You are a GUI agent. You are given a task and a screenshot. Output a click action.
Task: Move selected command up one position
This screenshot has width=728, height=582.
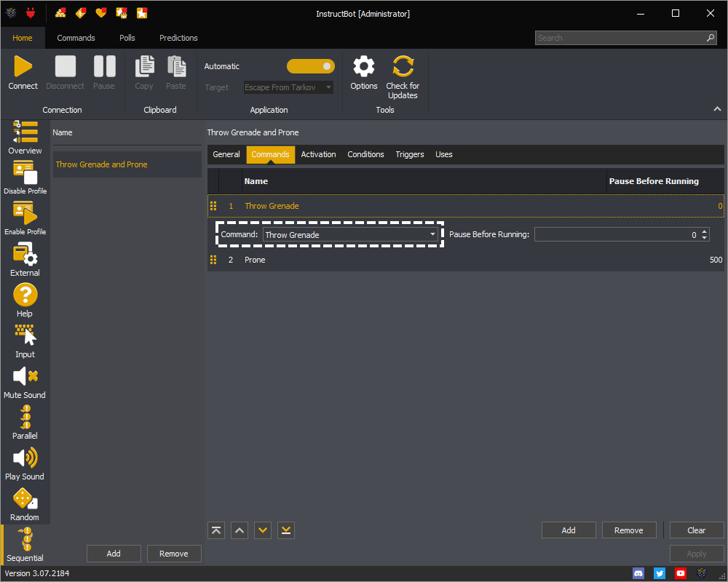click(x=240, y=530)
